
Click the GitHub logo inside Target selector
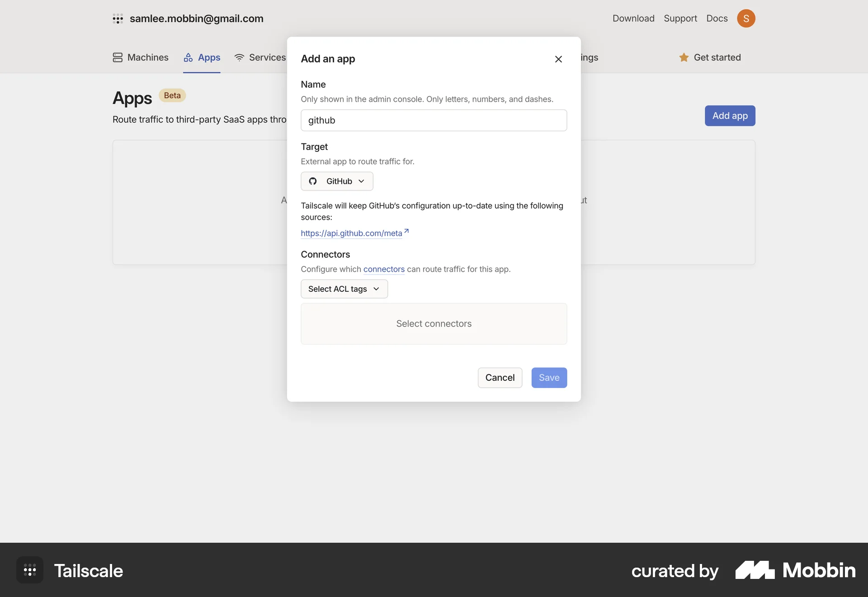click(312, 181)
